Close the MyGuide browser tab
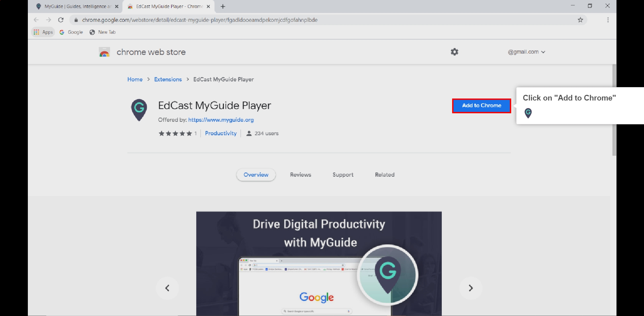The image size is (644, 316). [x=117, y=6]
